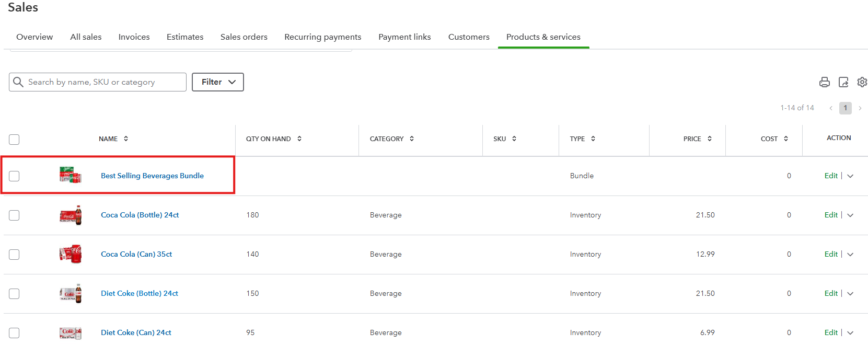Open Diet Coke (Can) 24ct link
This screenshot has height=345, width=868.
pos(136,332)
